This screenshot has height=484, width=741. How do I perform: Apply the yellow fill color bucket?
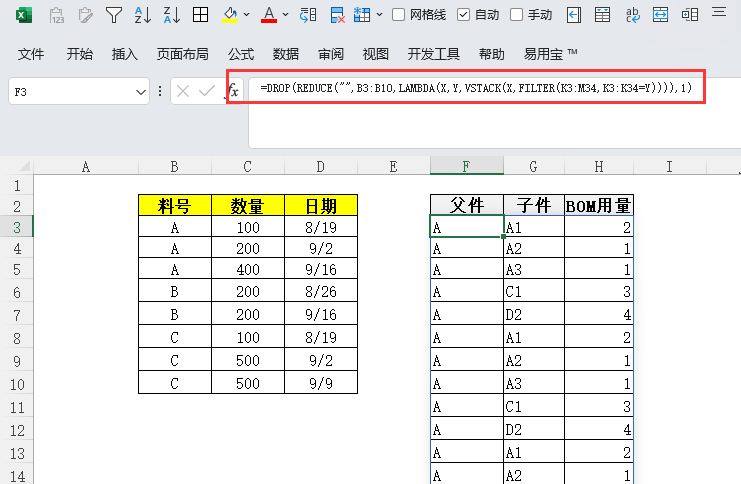tap(230, 15)
